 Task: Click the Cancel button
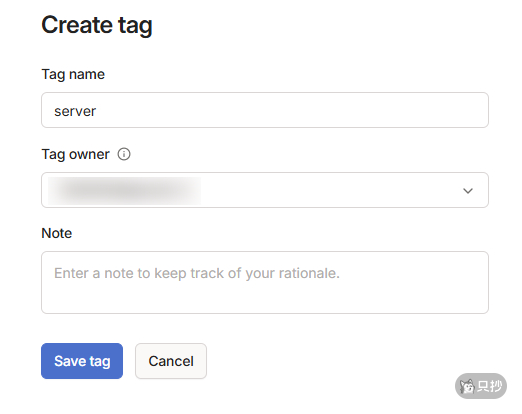[171, 361]
